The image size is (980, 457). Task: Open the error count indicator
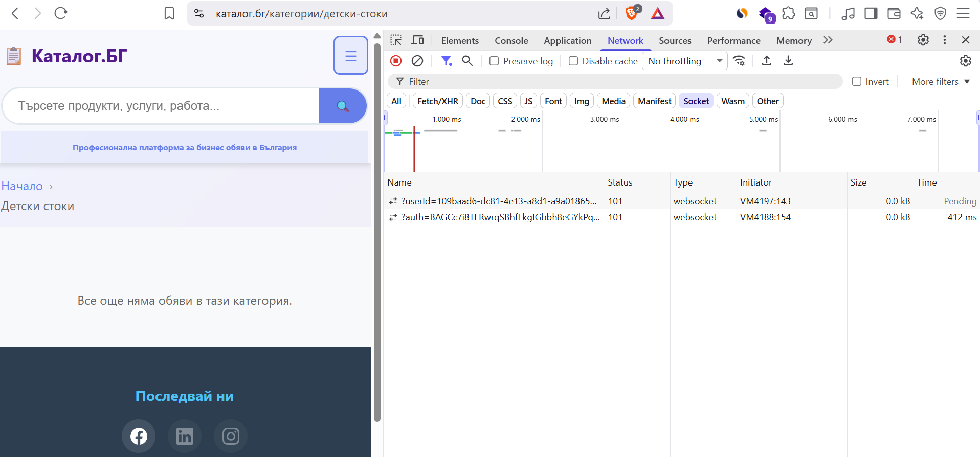(895, 40)
